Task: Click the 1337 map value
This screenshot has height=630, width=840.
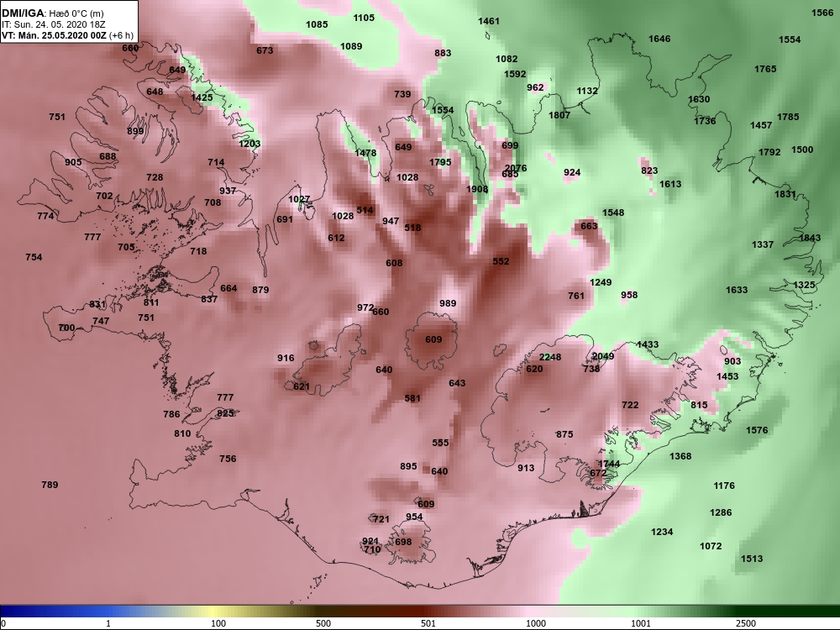Action: [x=763, y=244]
